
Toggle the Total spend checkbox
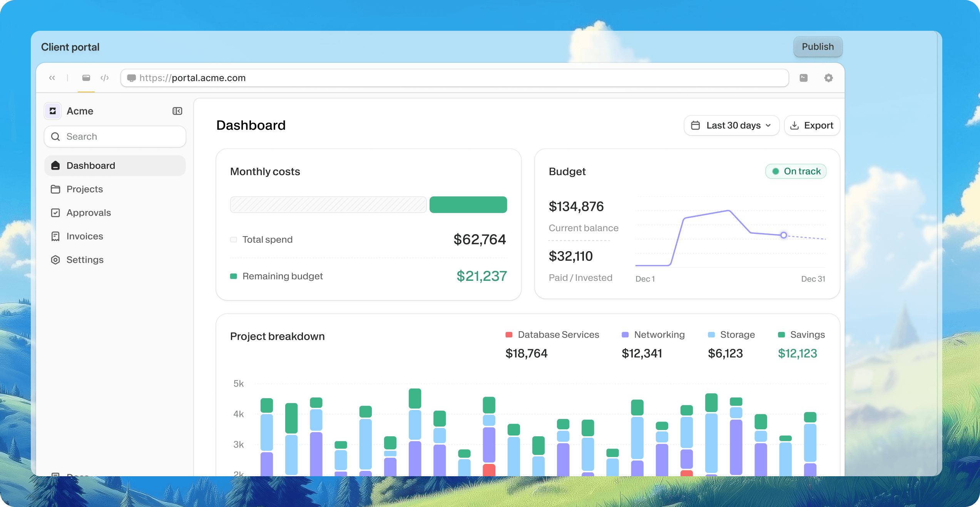point(233,239)
